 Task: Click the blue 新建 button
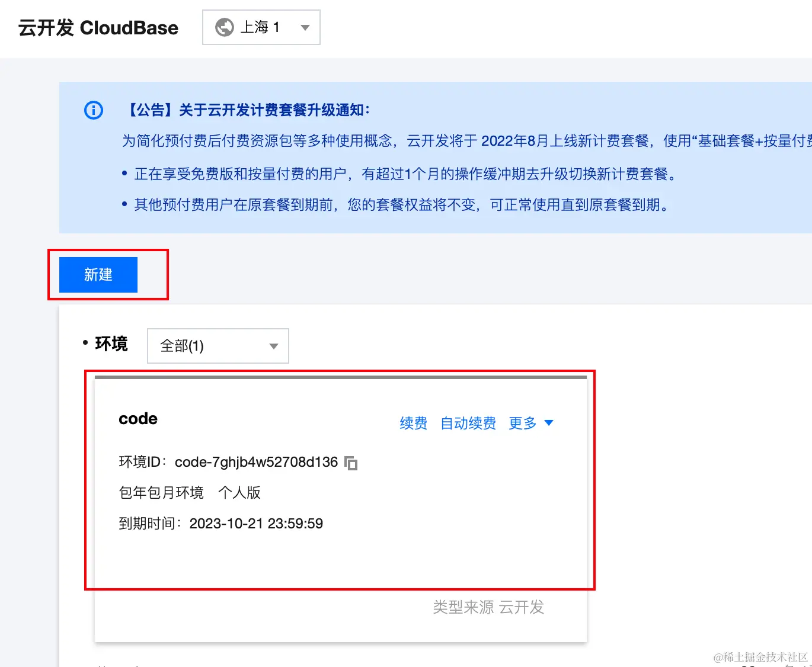coord(98,275)
